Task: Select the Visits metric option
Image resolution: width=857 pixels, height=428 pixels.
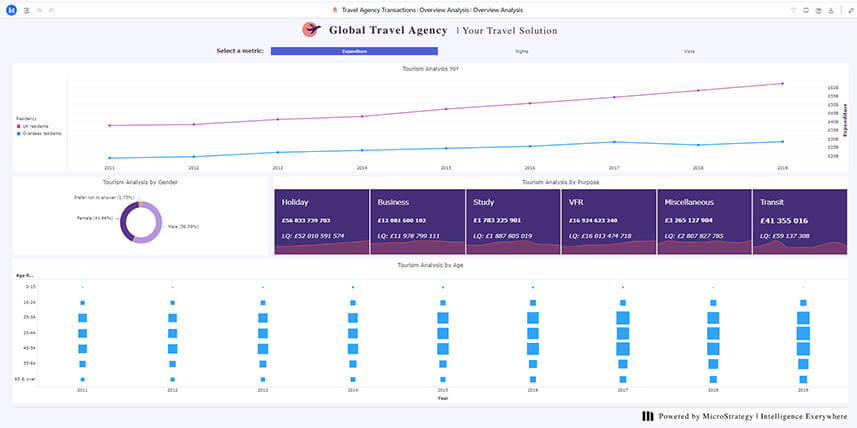Action: coord(688,50)
